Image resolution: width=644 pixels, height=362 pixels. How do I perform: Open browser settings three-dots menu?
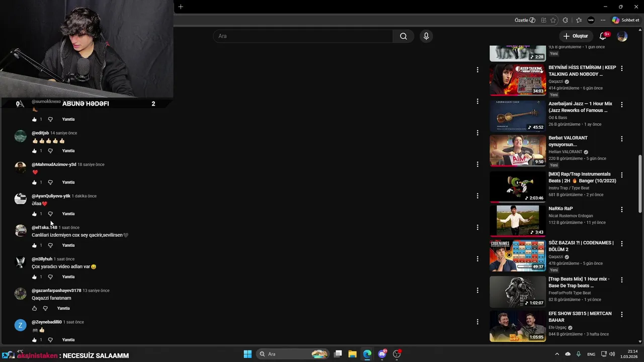[603, 20]
